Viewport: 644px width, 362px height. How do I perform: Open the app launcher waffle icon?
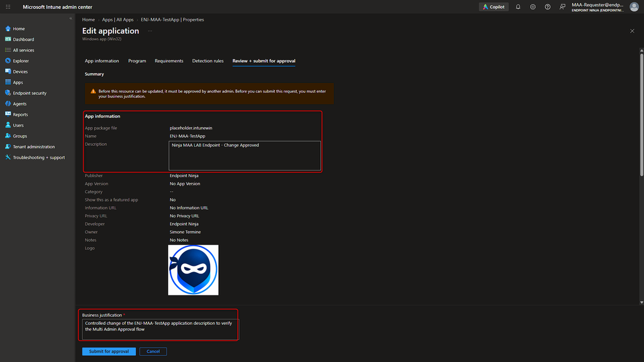coord(8,7)
